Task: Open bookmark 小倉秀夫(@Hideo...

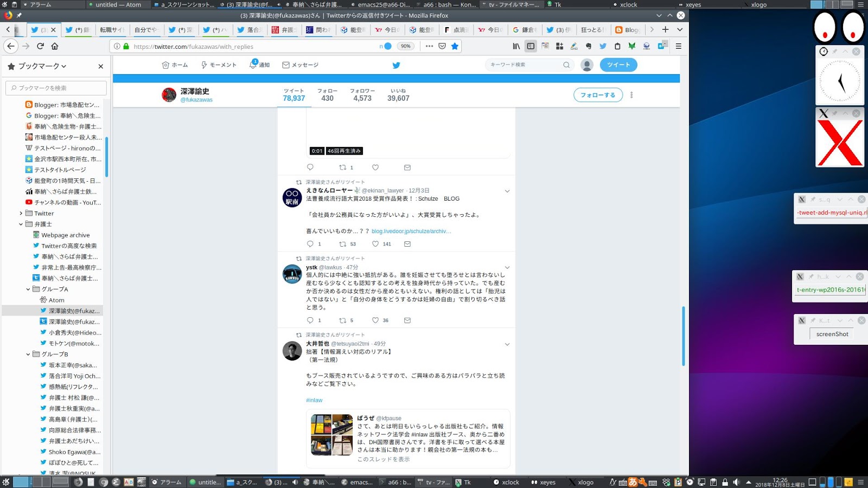Action: tap(71, 332)
